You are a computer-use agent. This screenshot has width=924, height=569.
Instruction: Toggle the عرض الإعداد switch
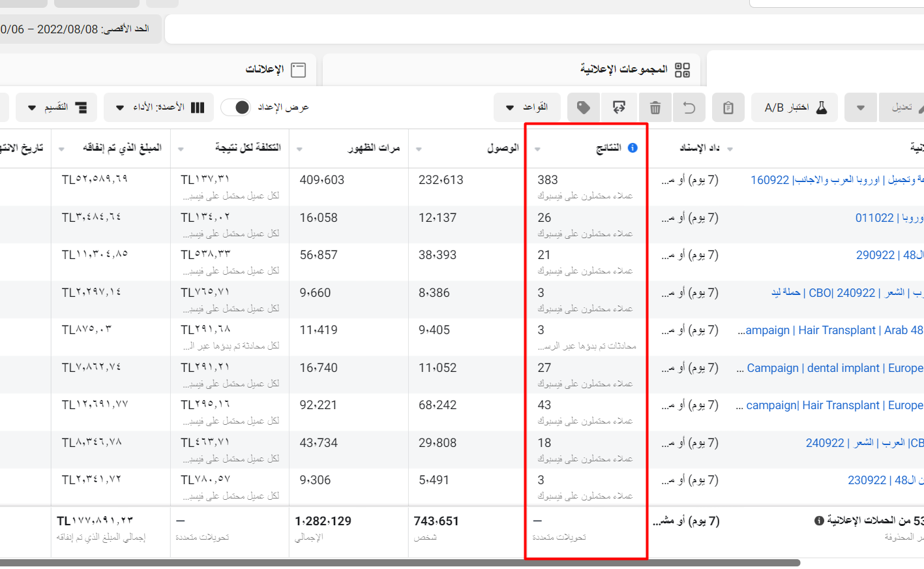point(235,107)
